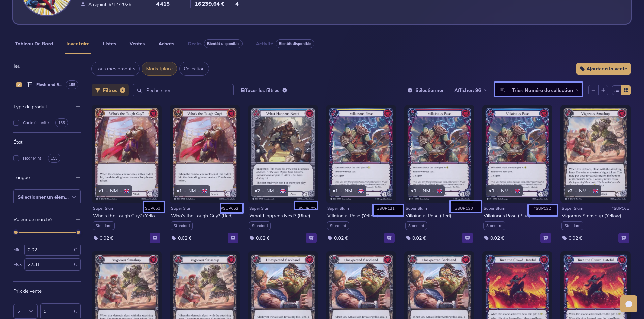Enable the Carte à l'unité checkbox

click(x=16, y=123)
